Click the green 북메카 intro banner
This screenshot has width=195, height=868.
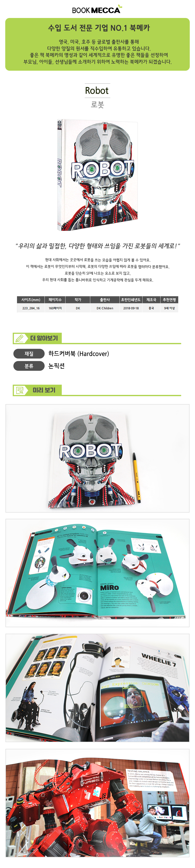point(97,44)
